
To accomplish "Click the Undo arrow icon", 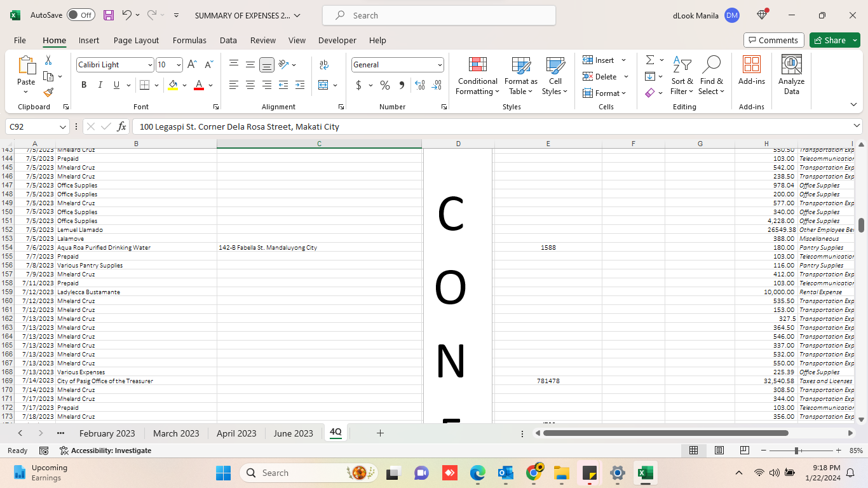I will point(127,15).
